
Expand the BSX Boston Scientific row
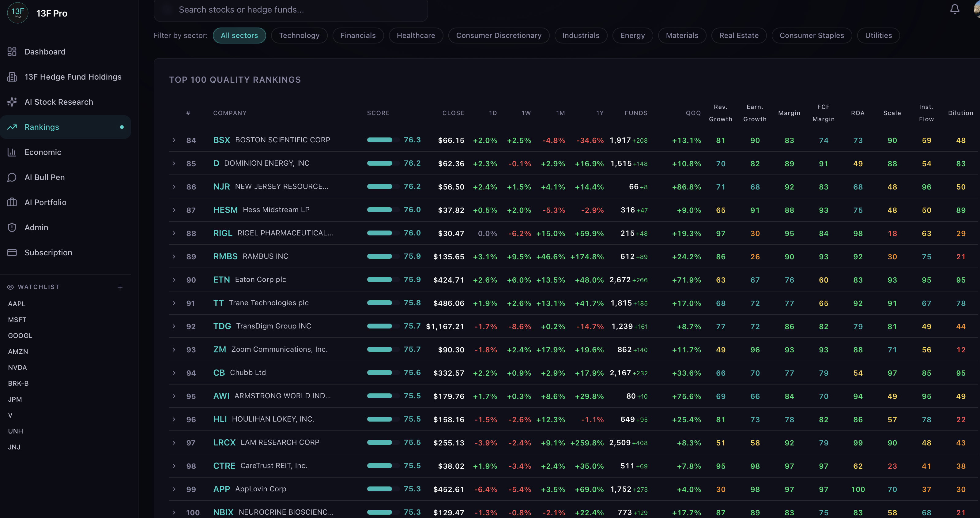[x=174, y=140]
